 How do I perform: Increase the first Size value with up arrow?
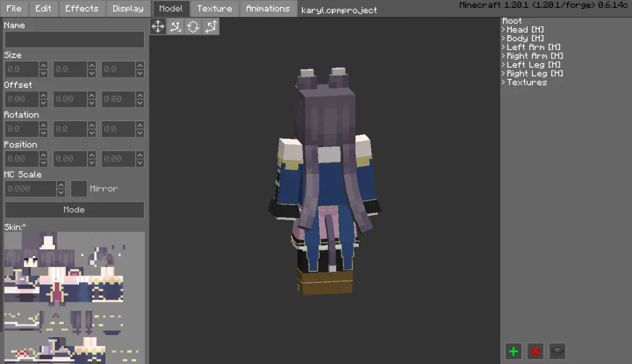pos(43,65)
